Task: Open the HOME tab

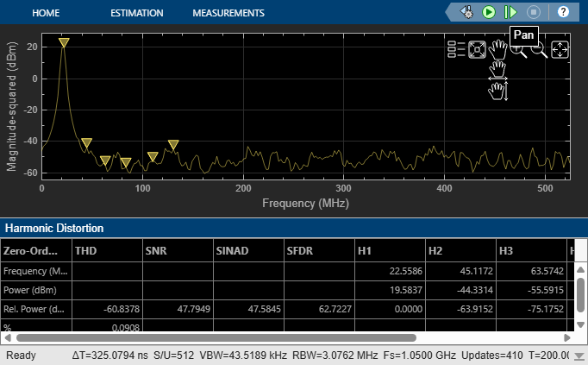Action: [46, 13]
